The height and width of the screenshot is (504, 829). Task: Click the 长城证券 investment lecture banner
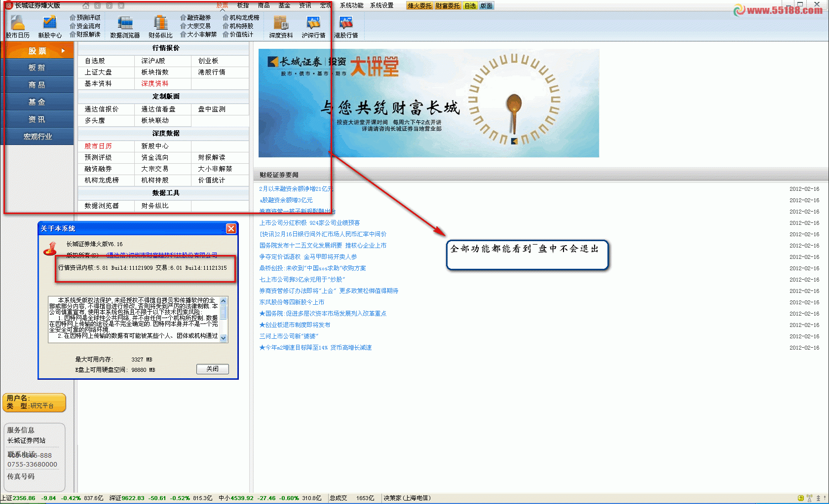pos(429,103)
